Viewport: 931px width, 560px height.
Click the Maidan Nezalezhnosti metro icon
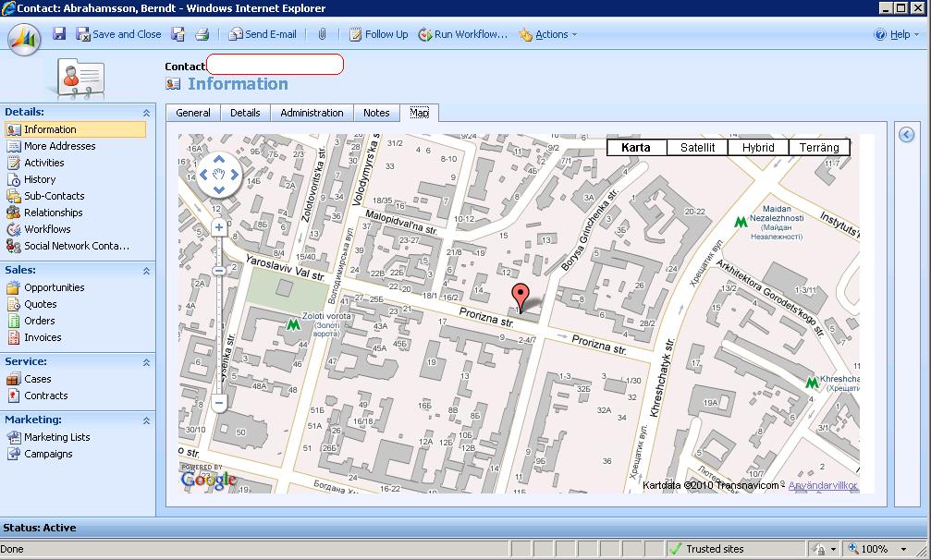pyautogui.click(x=741, y=222)
